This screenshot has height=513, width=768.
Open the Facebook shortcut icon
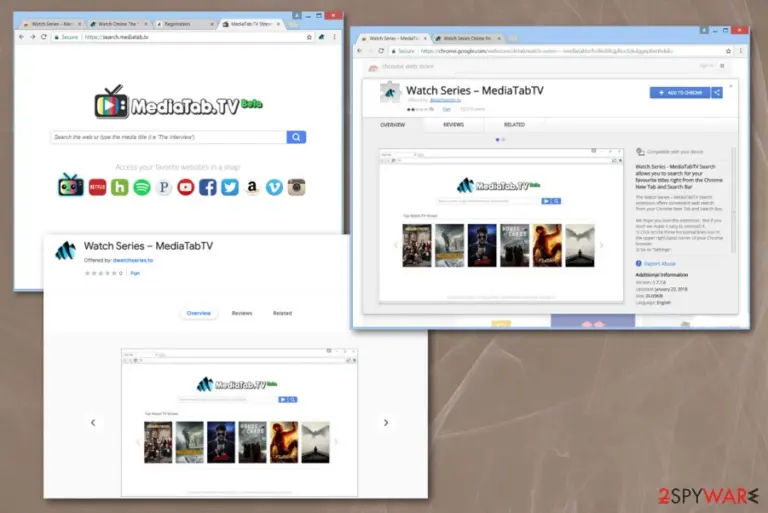tap(208, 187)
